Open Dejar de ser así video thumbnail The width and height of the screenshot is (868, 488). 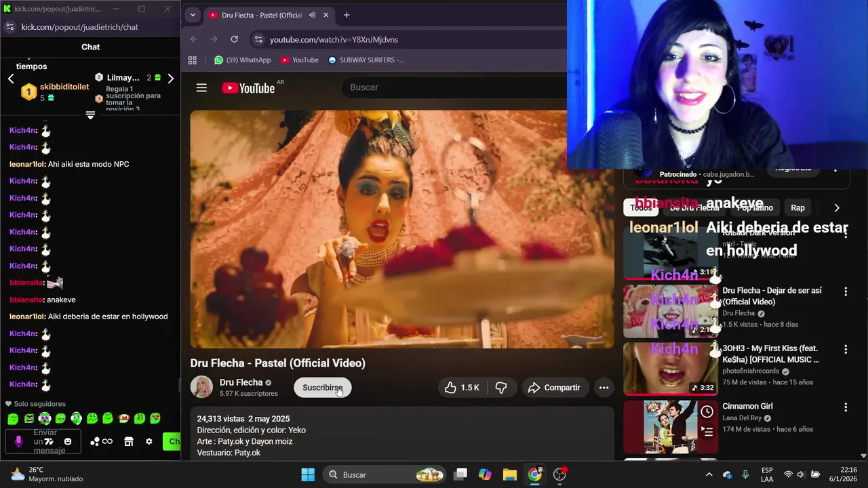click(x=671, y=311)
